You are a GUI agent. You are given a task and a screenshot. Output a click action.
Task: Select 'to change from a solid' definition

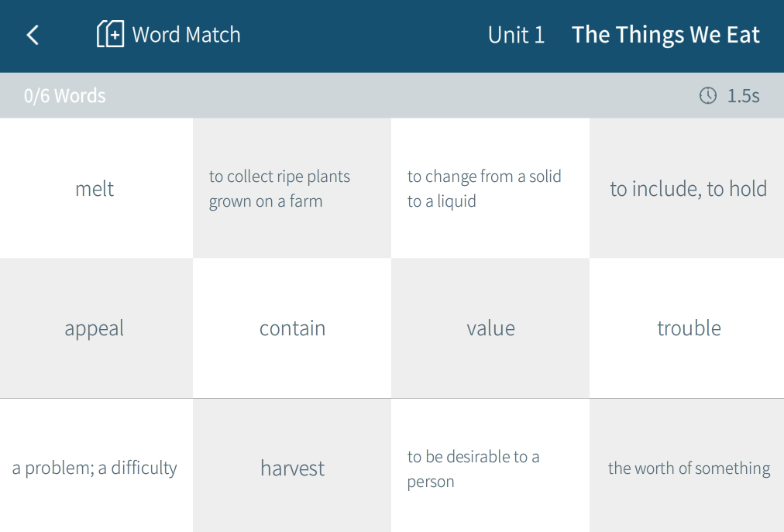click(x=490, y=189)
